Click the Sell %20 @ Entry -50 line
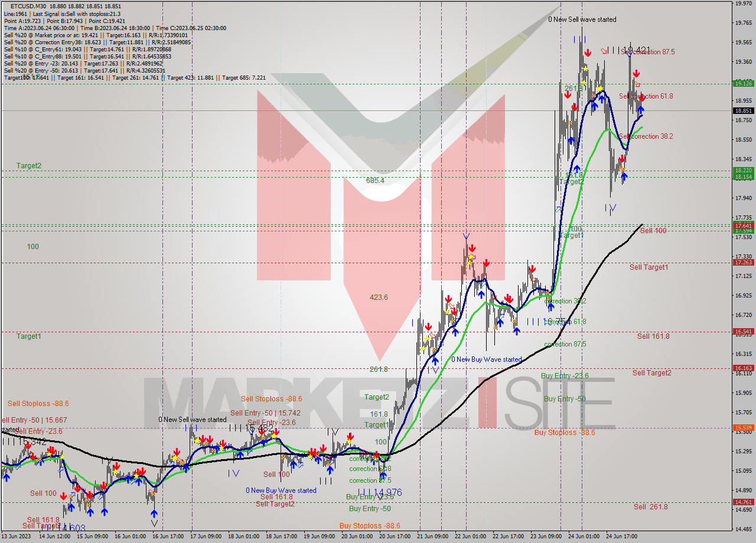This screenshot has height=543, width=756. 86,70
